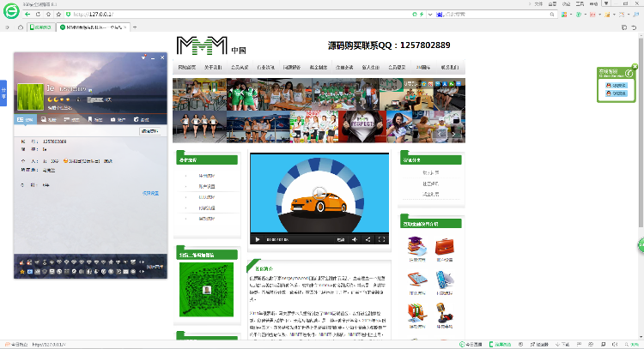Viewport: 644px width, 349px height.
Task: Open the graduation cap and books icon
Action: pos(416,246)
